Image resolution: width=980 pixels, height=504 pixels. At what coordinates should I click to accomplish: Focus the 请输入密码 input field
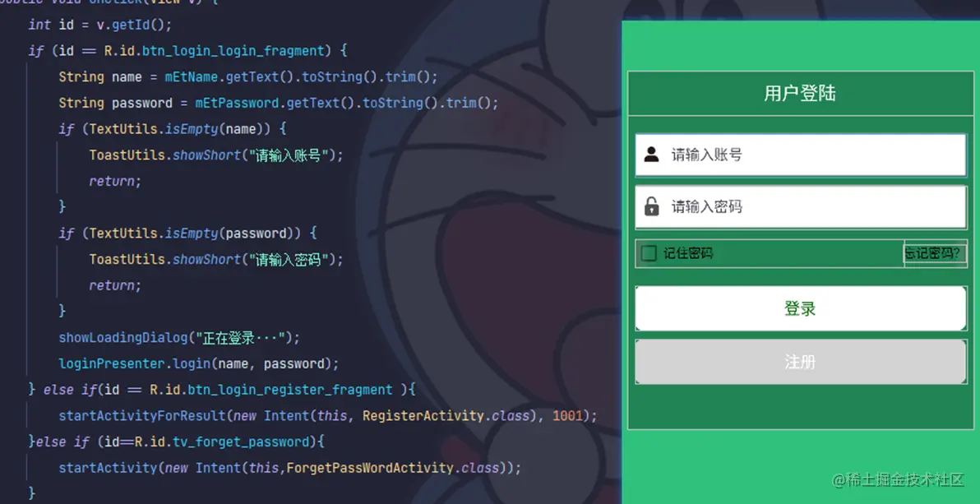point(801,207)
